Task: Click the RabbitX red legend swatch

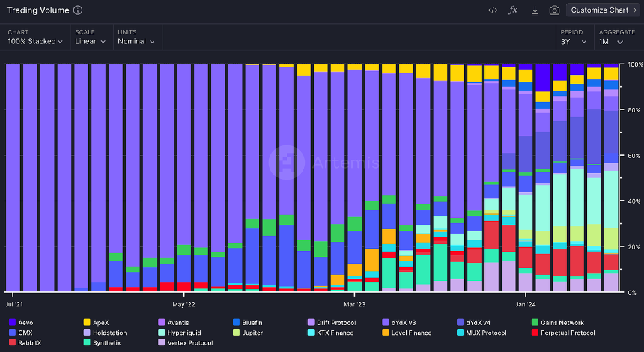Action: point(12,342)
